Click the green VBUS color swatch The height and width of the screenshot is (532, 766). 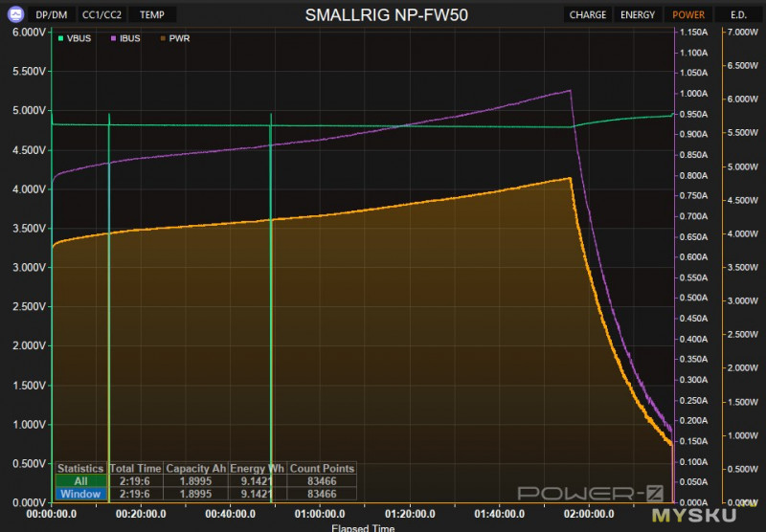[x=60, y=38]
